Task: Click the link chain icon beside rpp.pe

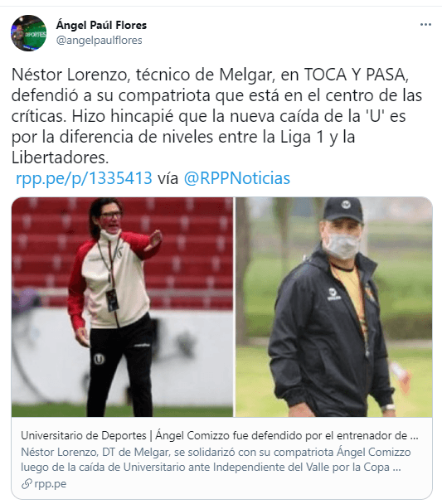Action: coord(27,484)
